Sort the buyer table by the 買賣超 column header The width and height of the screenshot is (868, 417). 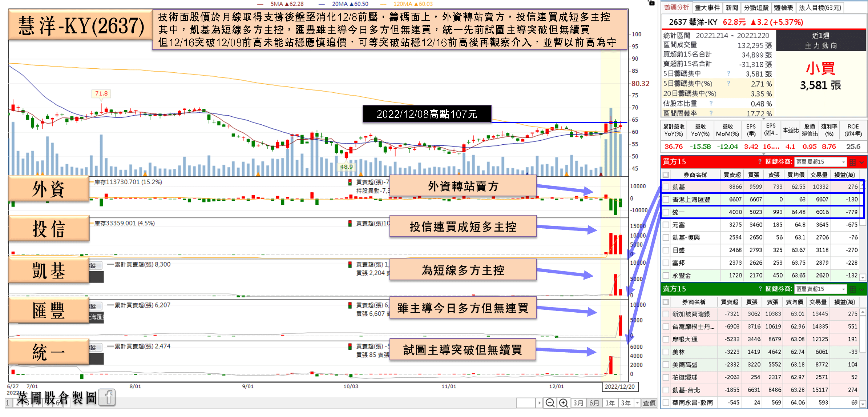pos(732,175)
